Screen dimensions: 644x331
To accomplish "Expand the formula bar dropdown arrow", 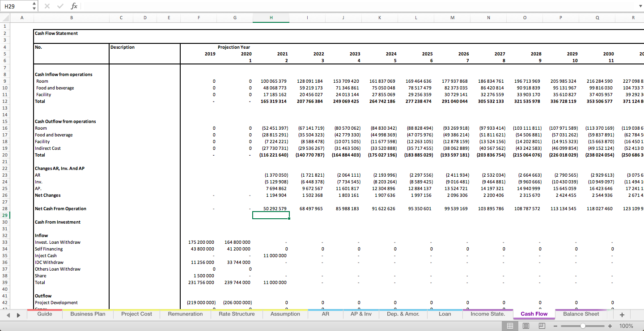I will [640, 6].
